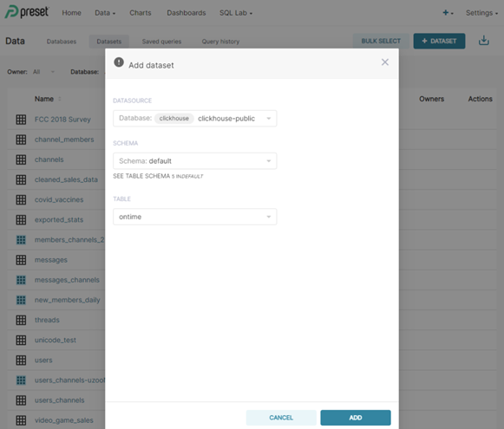This screenshot has height=429, width=504.
Task: Open the Schema default dropdown
Action: point(195,161)
